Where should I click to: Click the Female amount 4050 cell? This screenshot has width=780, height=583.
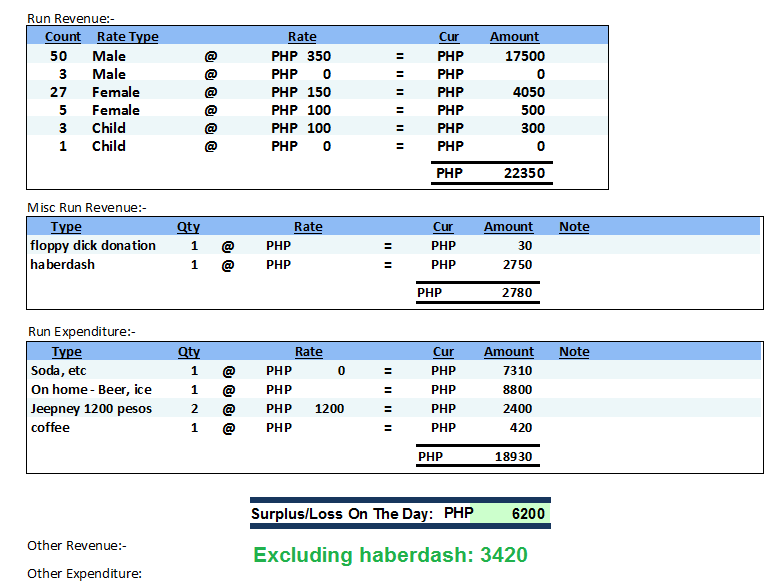click(526, 92)
